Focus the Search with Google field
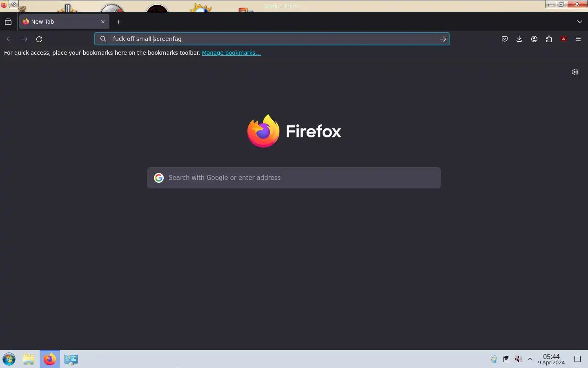The height and width of the screenshot is (368, 588). (x=294, y=178)
